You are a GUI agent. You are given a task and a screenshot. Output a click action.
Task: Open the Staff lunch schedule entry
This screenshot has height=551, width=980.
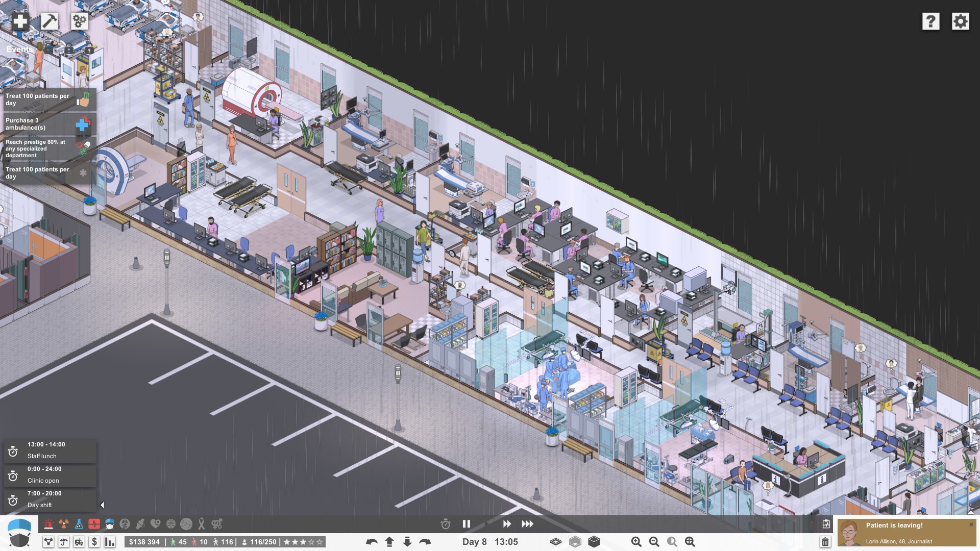point(50,451)
